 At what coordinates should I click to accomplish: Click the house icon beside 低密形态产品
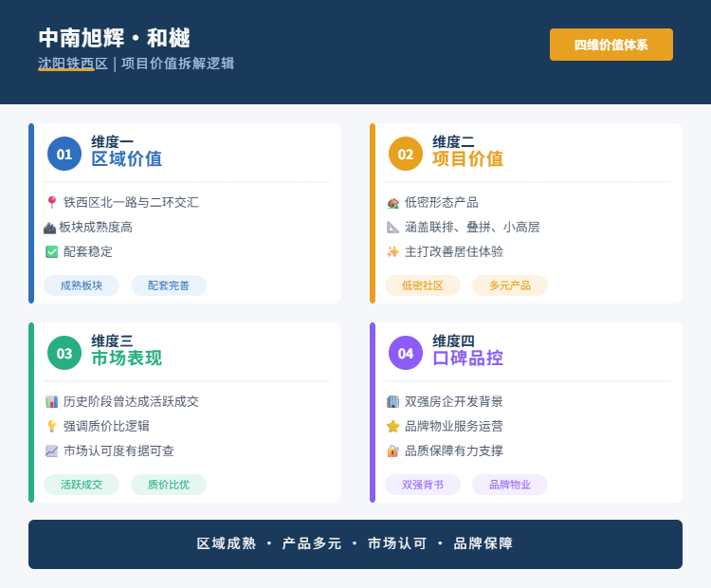[393, 203]
